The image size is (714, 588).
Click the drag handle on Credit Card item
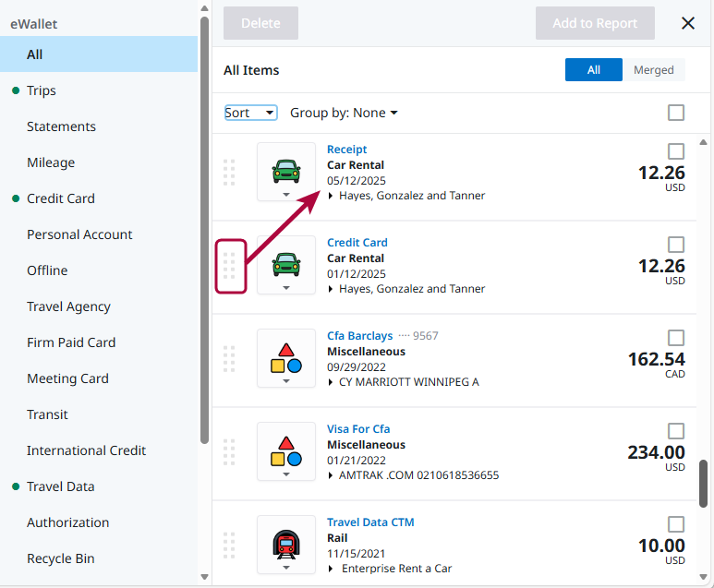click(230, 267)
